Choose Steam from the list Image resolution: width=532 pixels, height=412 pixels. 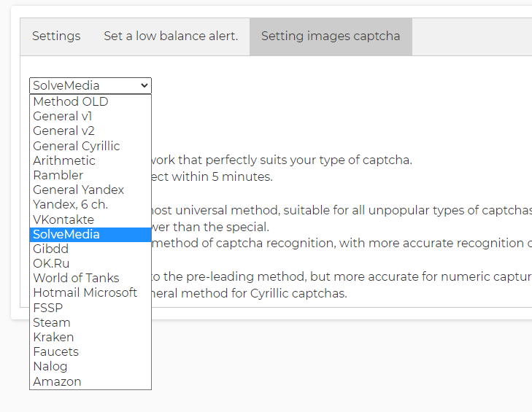52,322
